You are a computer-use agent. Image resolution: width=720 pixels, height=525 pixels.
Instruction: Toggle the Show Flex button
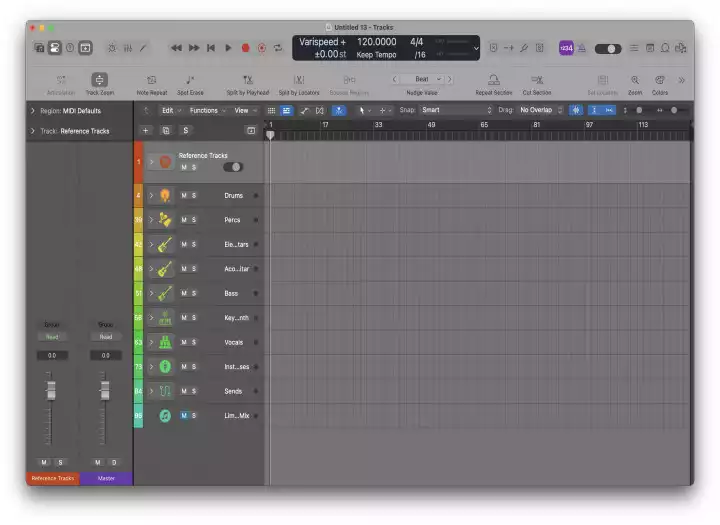pyautogui.click(x=320, y=110)
